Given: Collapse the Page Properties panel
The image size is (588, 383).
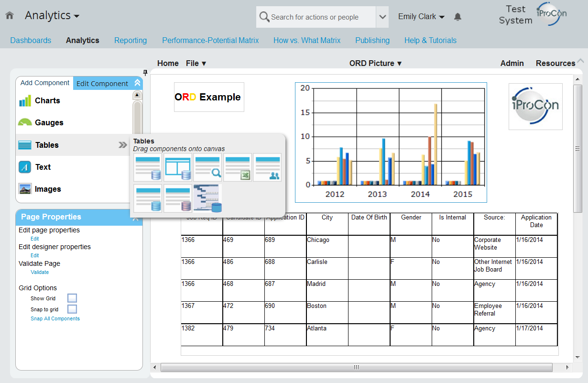Looking at the screenshot, I should point(136,218).
